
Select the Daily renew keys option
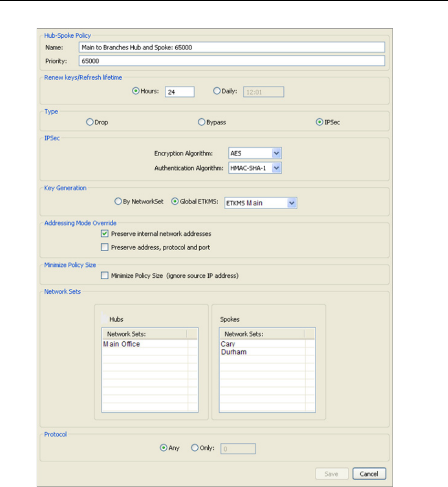pos(217,91)
